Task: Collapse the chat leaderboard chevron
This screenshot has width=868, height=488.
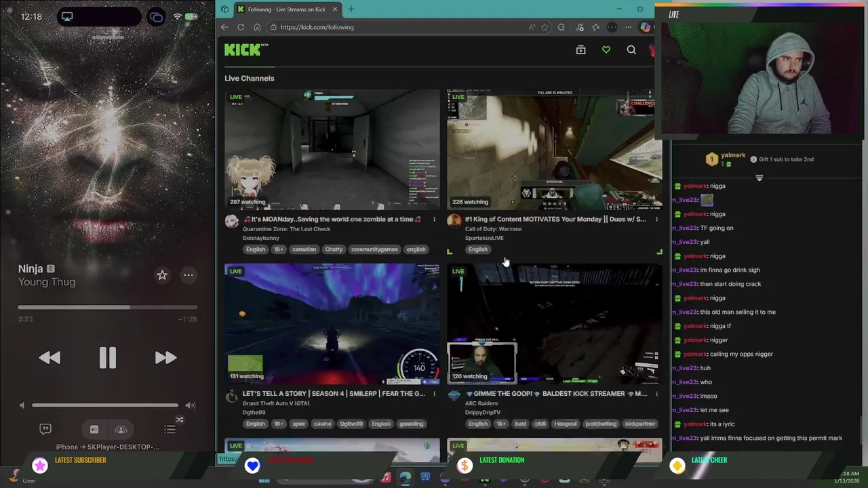Action: click(759, 178)
